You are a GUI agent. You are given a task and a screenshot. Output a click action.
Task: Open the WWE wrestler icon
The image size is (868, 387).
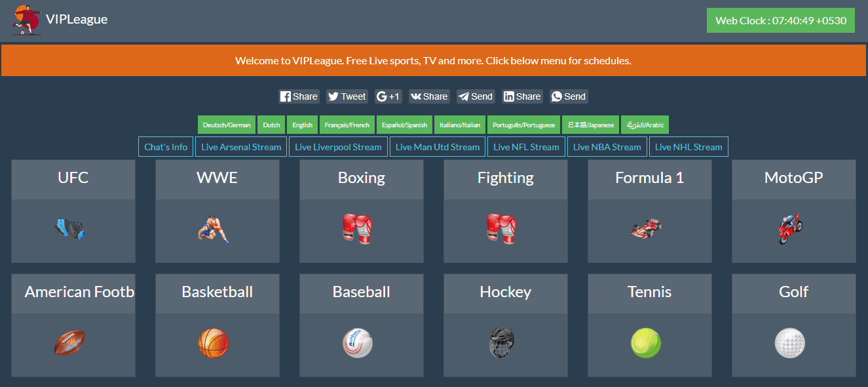click(x=214, y=229)
